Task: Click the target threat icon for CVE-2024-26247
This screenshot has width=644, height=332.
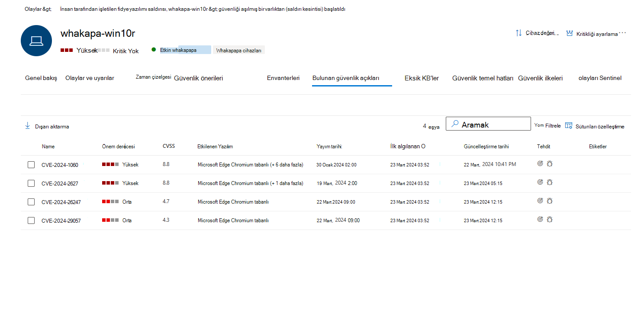Action: [x=540, y=201]
